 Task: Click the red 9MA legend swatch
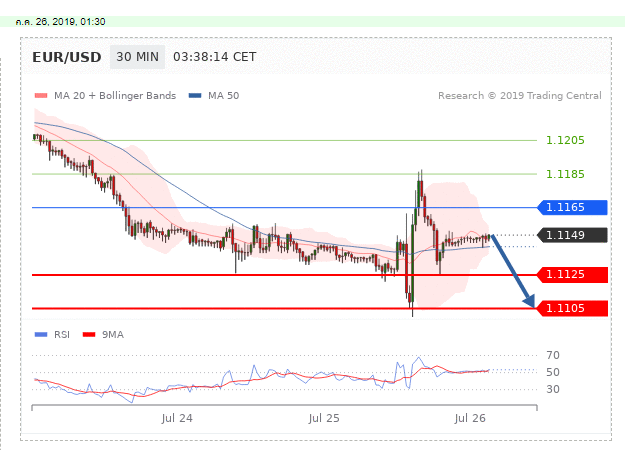(x=89, y=334)
